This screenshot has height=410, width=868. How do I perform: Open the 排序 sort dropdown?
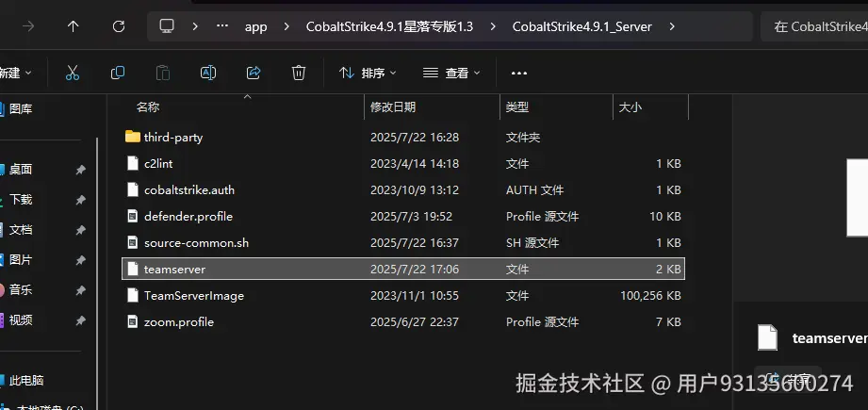tap(368, 73)
